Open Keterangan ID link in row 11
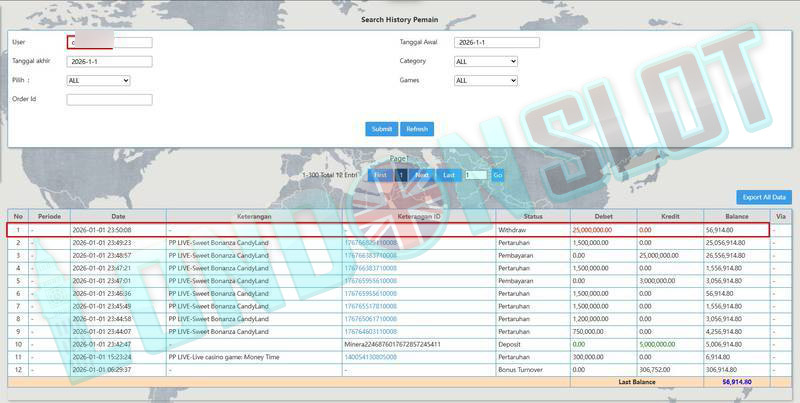 371,356
